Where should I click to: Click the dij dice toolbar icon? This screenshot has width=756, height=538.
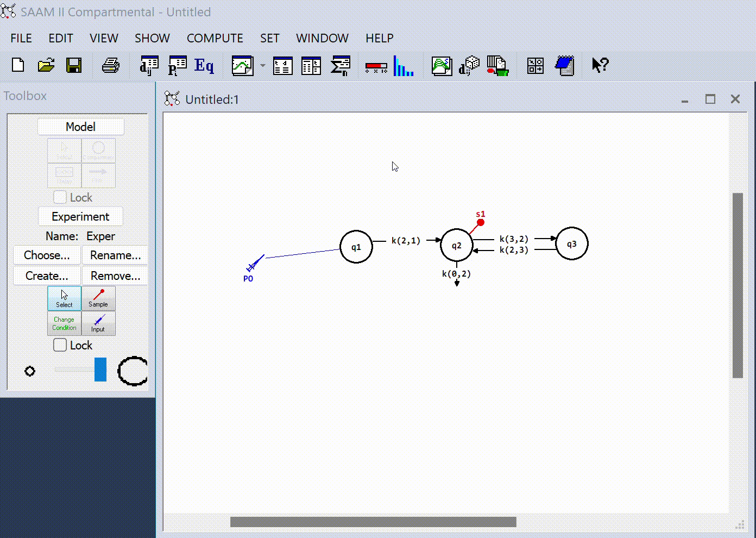[469, 66]
